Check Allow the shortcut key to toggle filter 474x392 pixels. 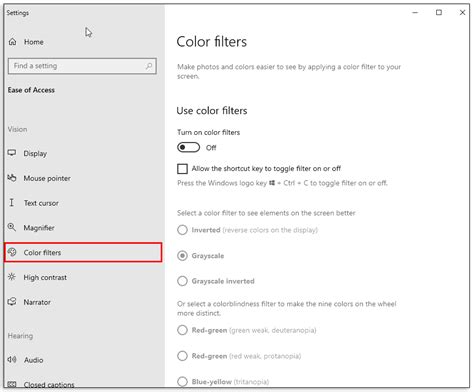(x=182, y=169)
